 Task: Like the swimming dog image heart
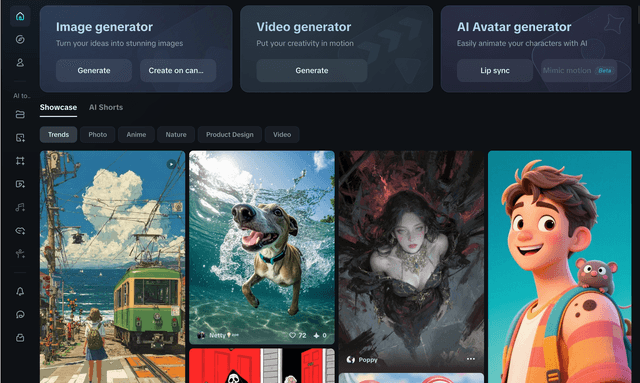[292, 335]
